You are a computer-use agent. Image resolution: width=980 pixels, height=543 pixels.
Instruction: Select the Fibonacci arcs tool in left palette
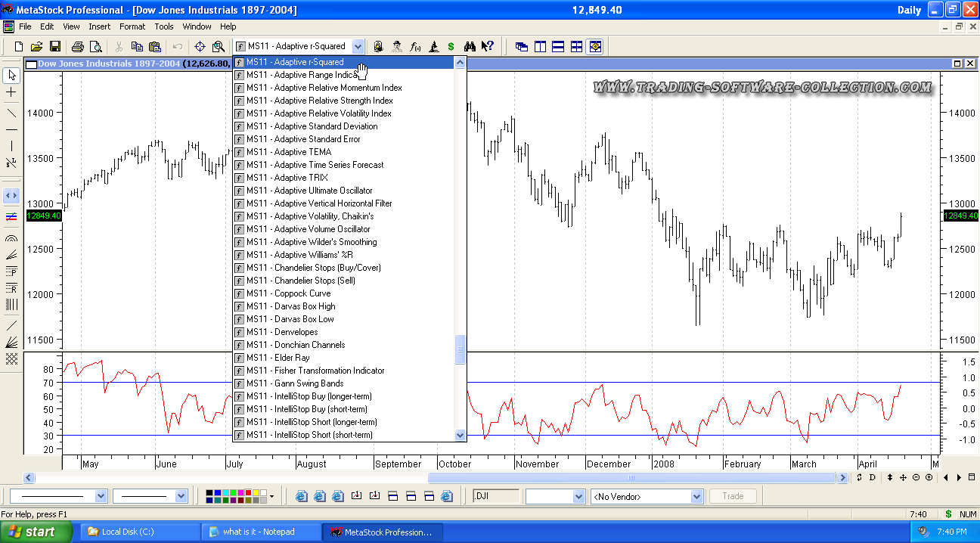(11, 237)
